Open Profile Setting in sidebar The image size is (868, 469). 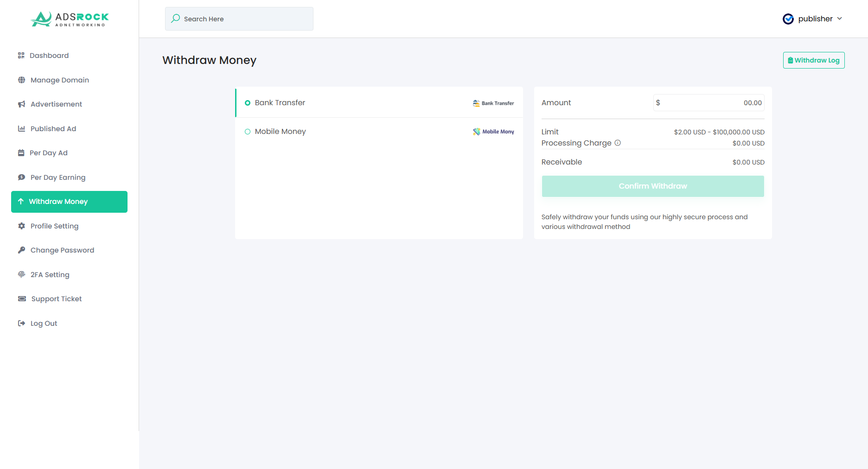point(54,226)
